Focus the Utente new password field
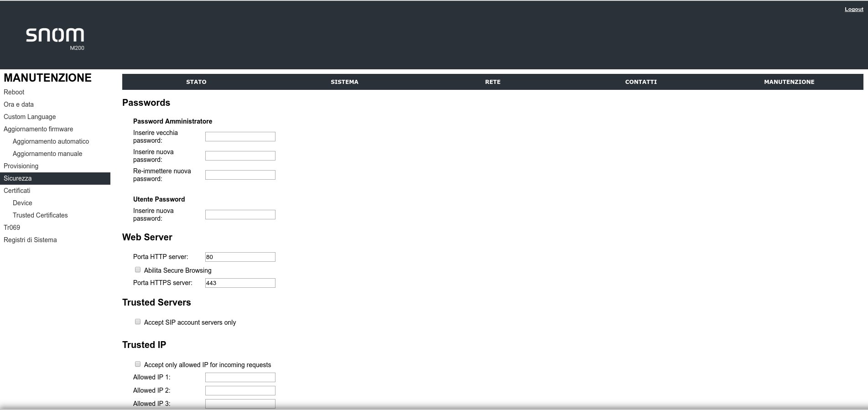Image resolution: width=868 pixels, height=410 pixels. [x=240, y=214]
